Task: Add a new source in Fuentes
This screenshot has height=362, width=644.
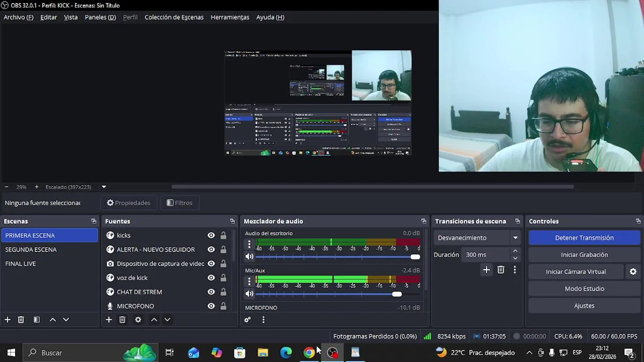Action: pyautogui.click(x=109, y=320)
